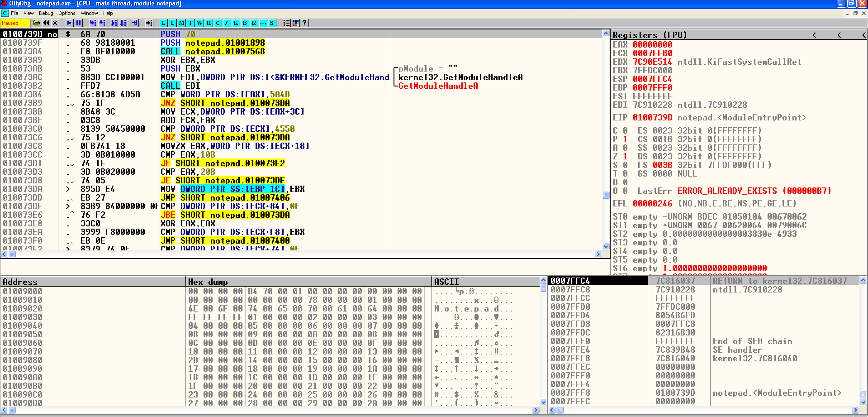This screenshot has height=417, width=868.
Task: Run the program with the play icon
Action: [69, 23]
